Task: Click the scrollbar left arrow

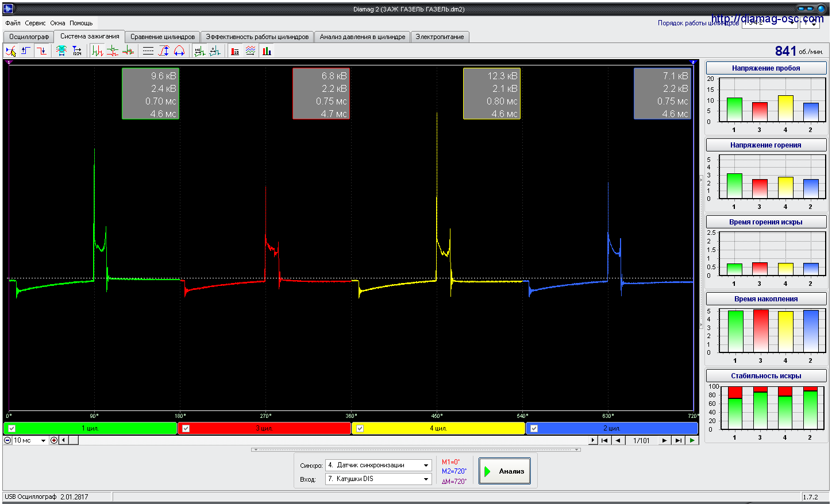Action: 63,440
